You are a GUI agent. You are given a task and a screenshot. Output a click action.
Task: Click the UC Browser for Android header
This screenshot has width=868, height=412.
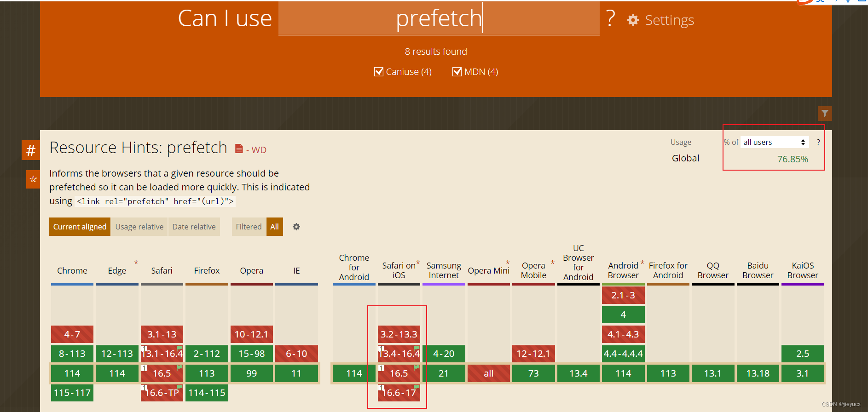579,263
